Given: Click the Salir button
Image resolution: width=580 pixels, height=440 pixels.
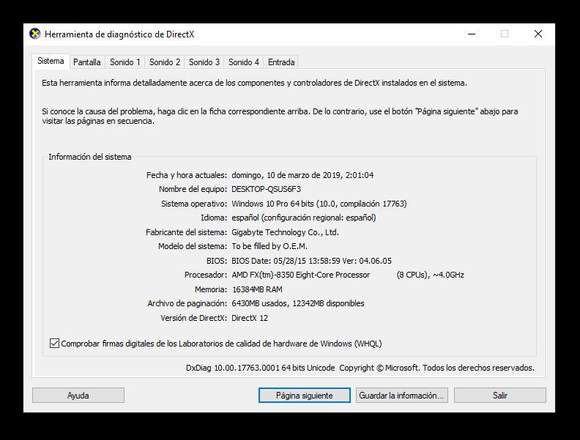Looking at the screenshot, I should (500, 395).
